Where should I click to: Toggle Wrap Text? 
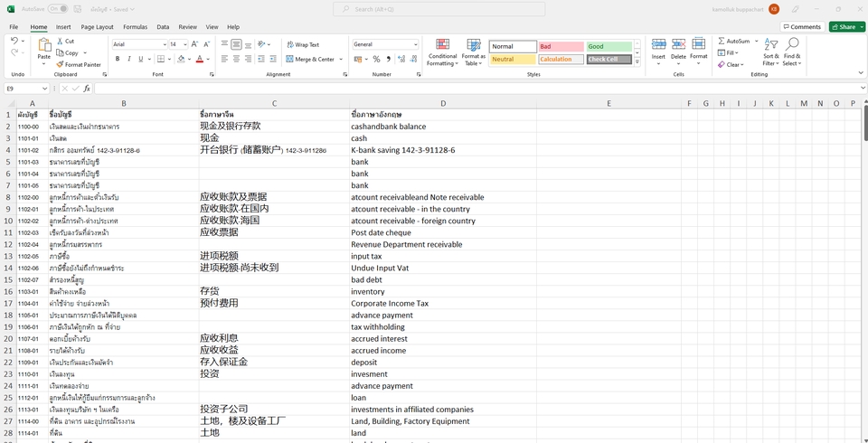pyautogui.click(x=303, y=45)
